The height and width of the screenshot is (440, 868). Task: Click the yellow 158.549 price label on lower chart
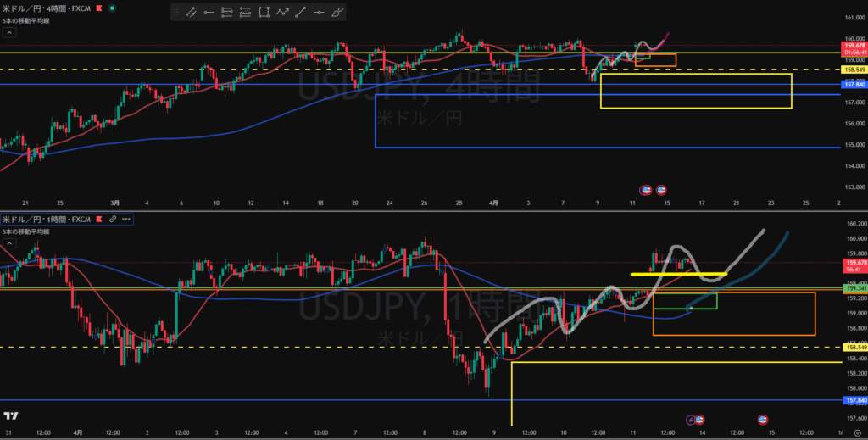[x=854, y=347]
